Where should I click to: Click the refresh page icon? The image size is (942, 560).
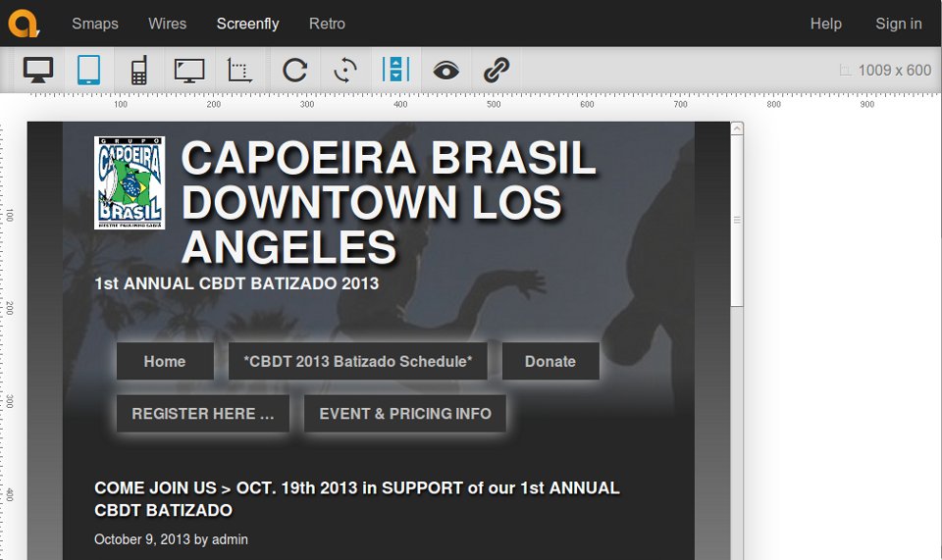(x=295, y=71)
